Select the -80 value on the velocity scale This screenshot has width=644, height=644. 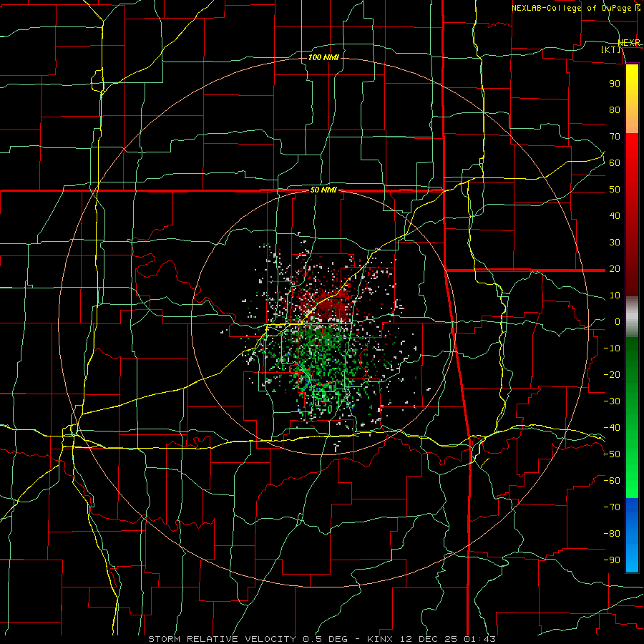[612, 534]
